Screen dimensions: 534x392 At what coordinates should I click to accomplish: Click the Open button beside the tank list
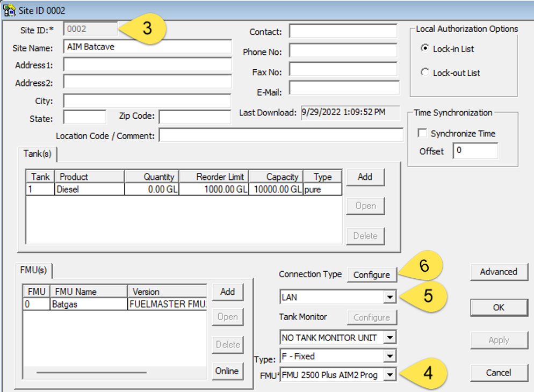(x=365, y=206)
